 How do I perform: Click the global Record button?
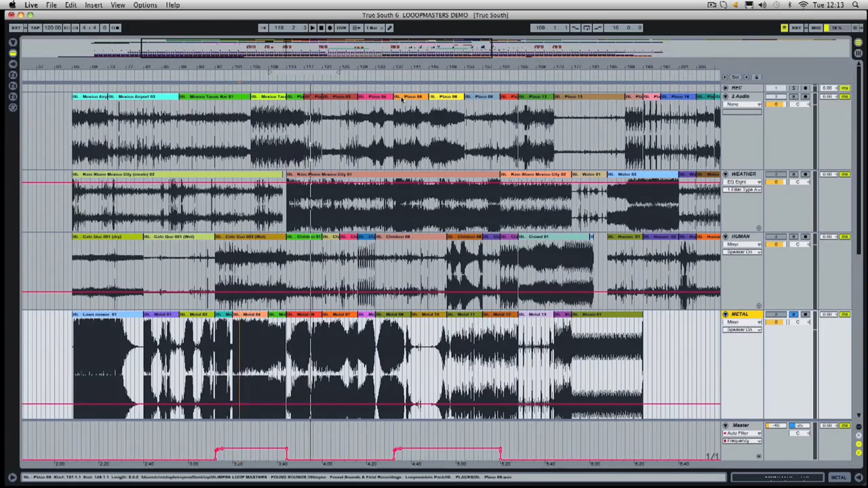330,28
